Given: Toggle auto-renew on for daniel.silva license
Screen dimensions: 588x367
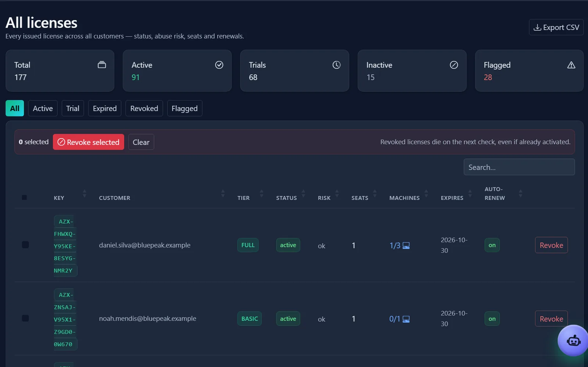Looking at the screenshot, I should (x=492, y=245).
